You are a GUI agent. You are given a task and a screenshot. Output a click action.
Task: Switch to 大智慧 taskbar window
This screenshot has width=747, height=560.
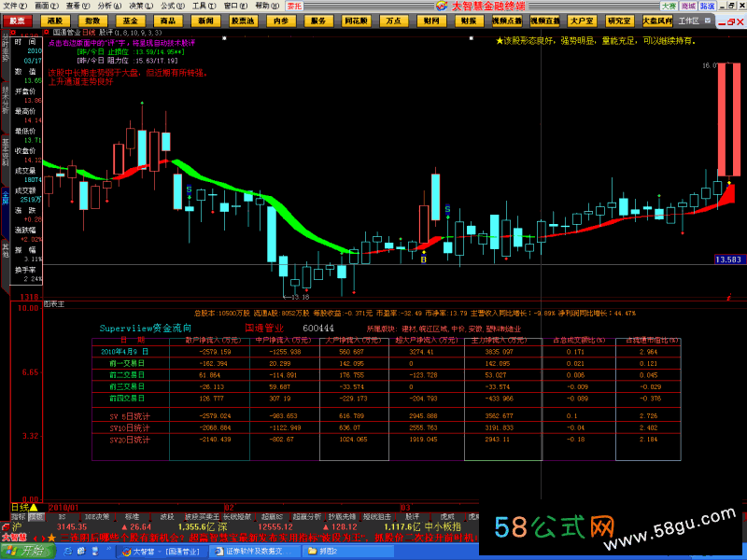pyautogui.click(x=163, y=552)
